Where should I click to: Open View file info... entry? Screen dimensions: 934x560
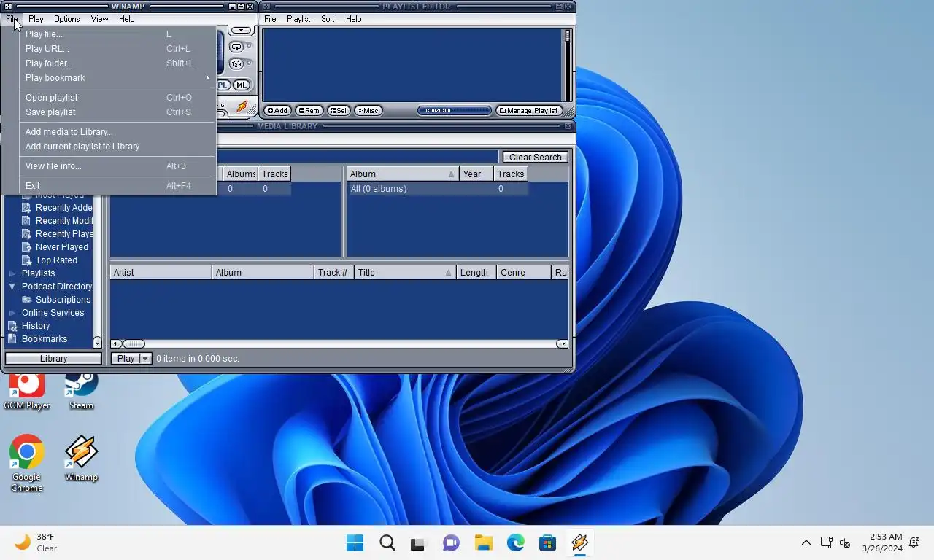[117, 166]
